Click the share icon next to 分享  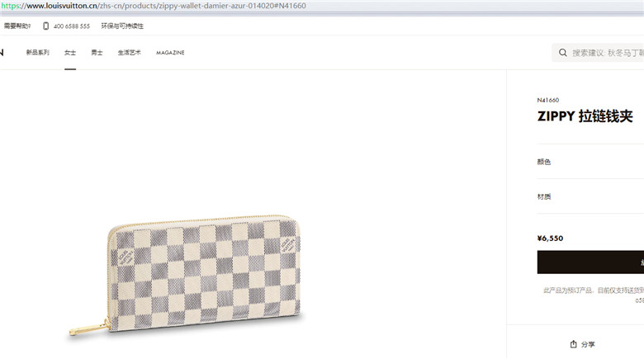click(573, 344)
